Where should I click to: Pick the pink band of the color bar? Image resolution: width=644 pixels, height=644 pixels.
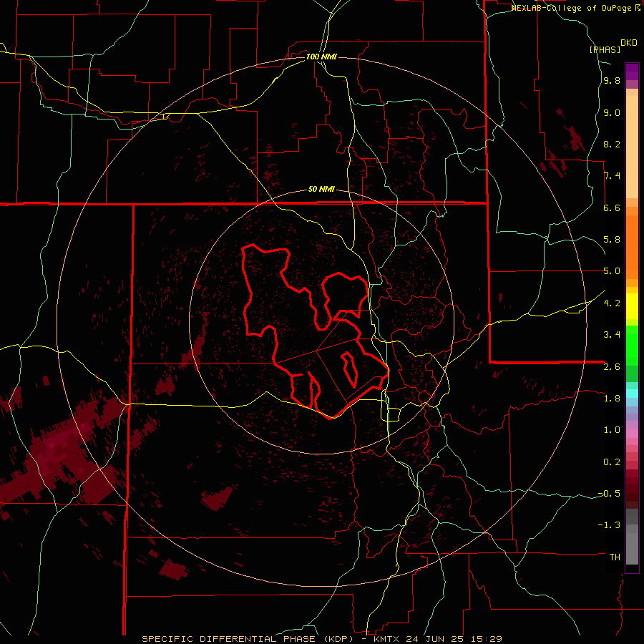[x=632, y=434]
